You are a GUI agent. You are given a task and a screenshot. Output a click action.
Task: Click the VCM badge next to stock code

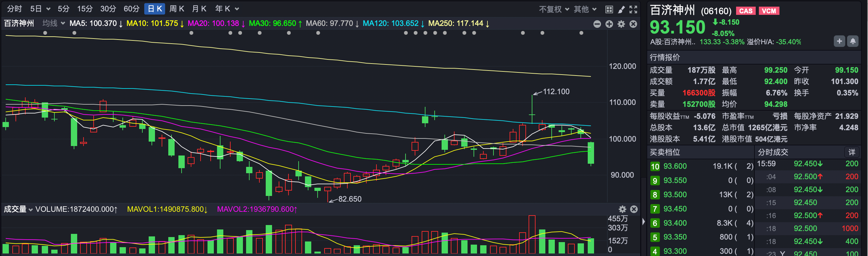769,11
